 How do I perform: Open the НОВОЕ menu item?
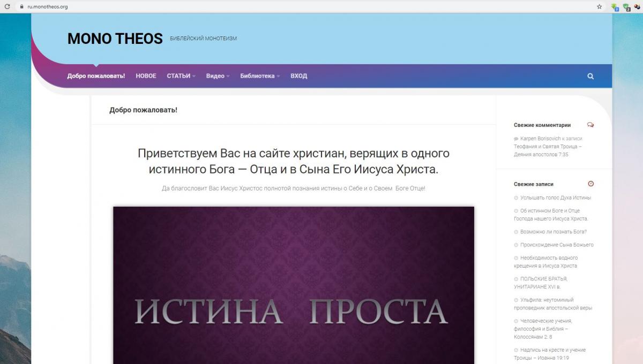click(146, 76)
